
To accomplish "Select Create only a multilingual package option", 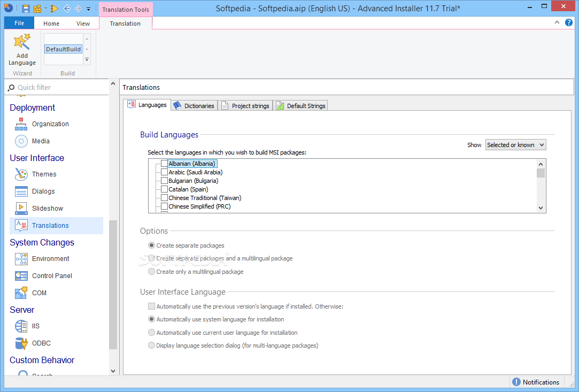I will [151, 272].
